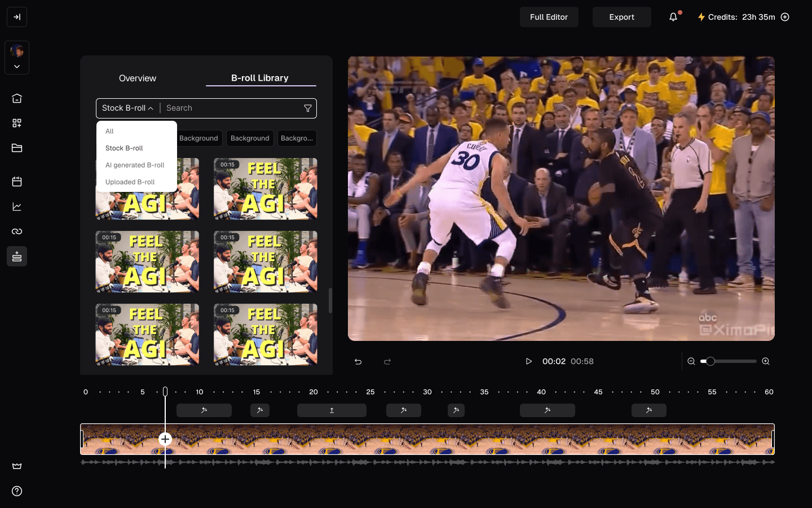This screenshot has width=812, height=508.
Task: Select the magic wand B-roll chip near 10s
Action: click(204, 410)
